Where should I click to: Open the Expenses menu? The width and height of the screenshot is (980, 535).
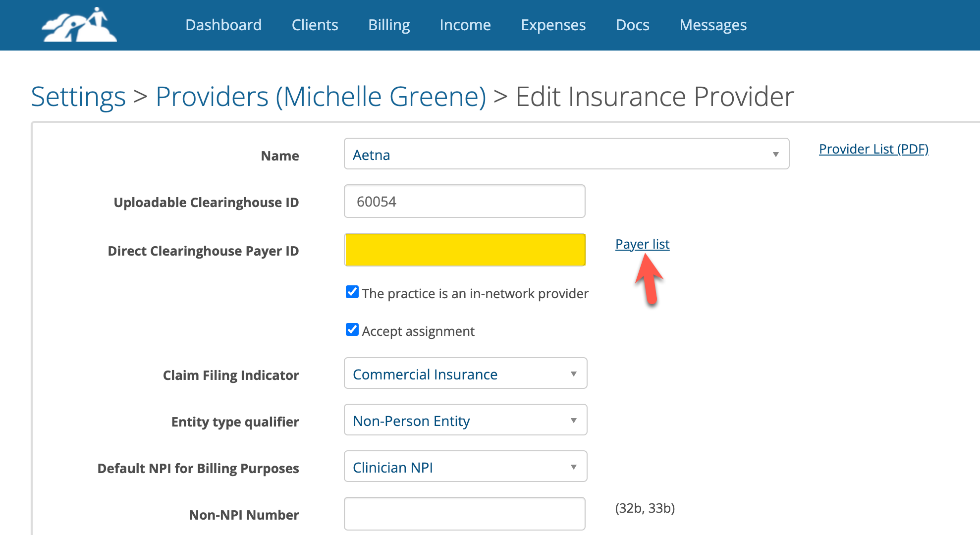click(553, 25)
